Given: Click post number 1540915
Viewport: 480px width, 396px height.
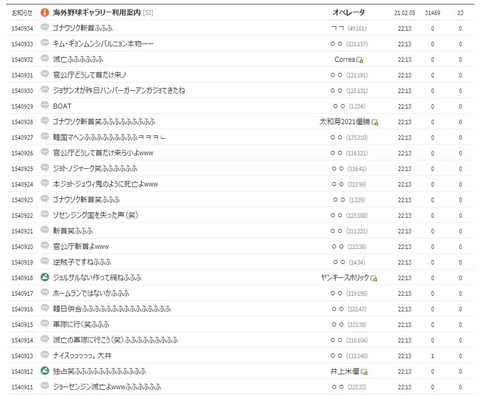Looking at the screenshot, I should (22, 325).
